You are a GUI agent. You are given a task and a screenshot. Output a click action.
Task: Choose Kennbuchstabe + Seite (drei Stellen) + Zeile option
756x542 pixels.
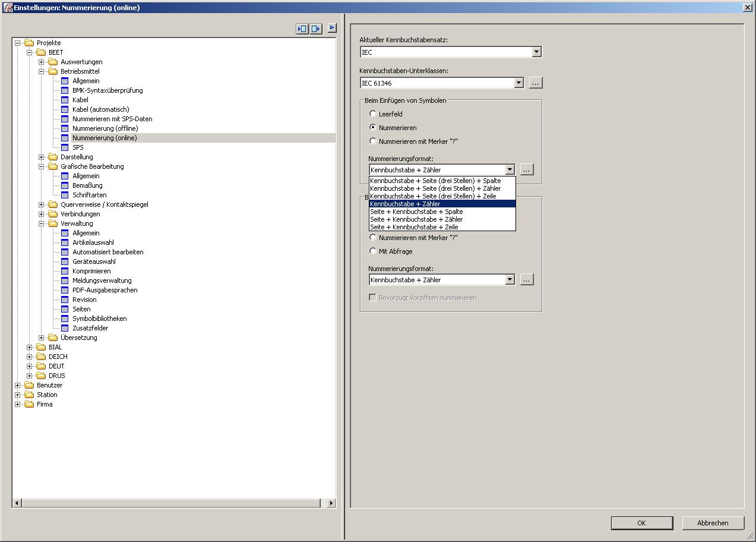442,196
